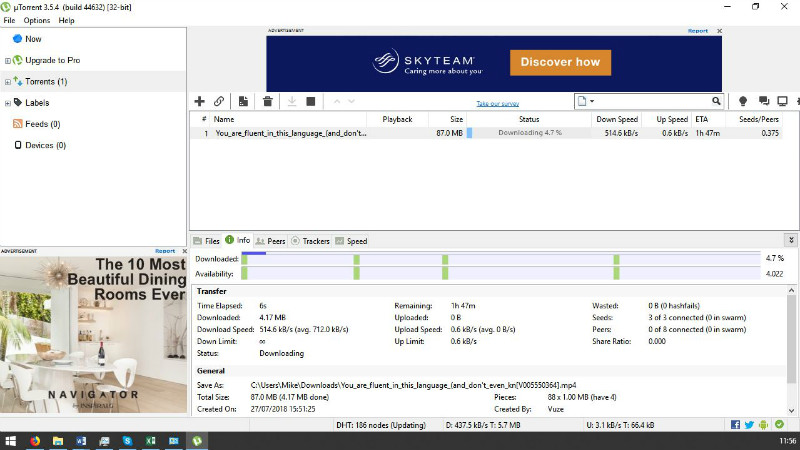The width and height of the screenshot is (800, 450).
Task: Open Firefox from the taskbar
Action: [35, 441]
